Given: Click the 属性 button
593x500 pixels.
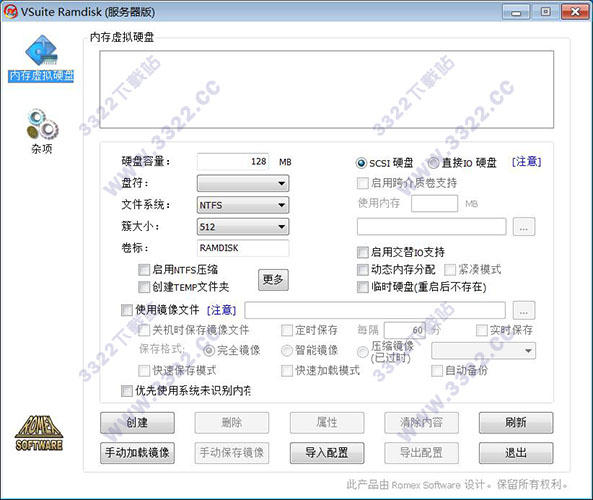Looking at the screenshot, I should click(x=327, y=422).
